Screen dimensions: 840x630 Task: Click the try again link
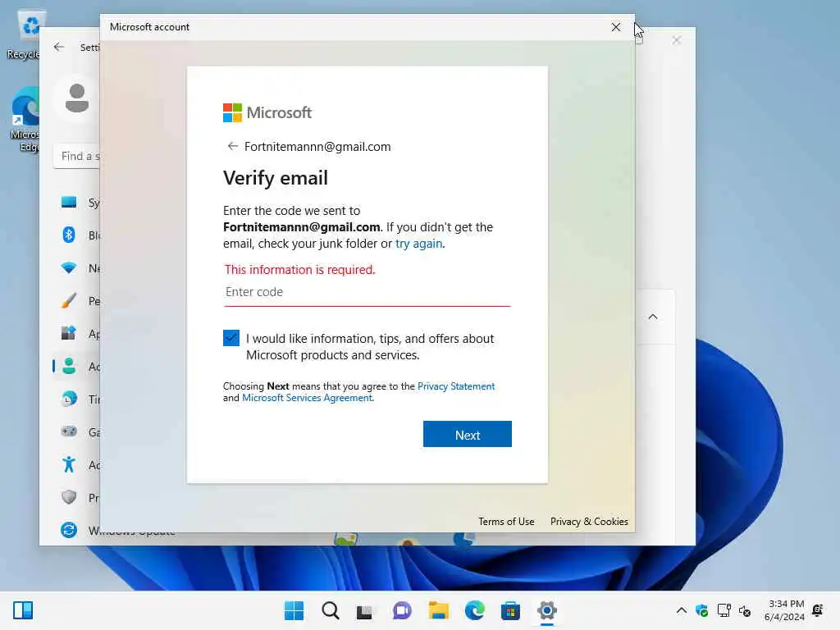pyautogui.click(x=418, y=244)
